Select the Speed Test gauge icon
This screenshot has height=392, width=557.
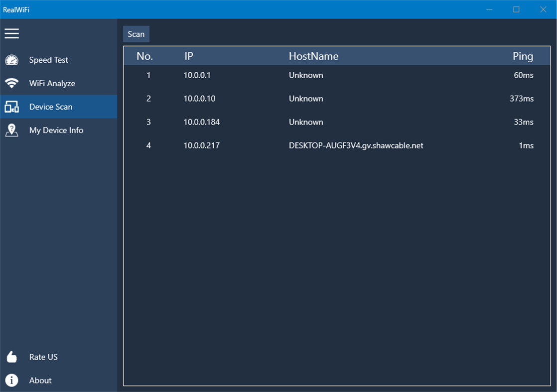click(12, 60)
